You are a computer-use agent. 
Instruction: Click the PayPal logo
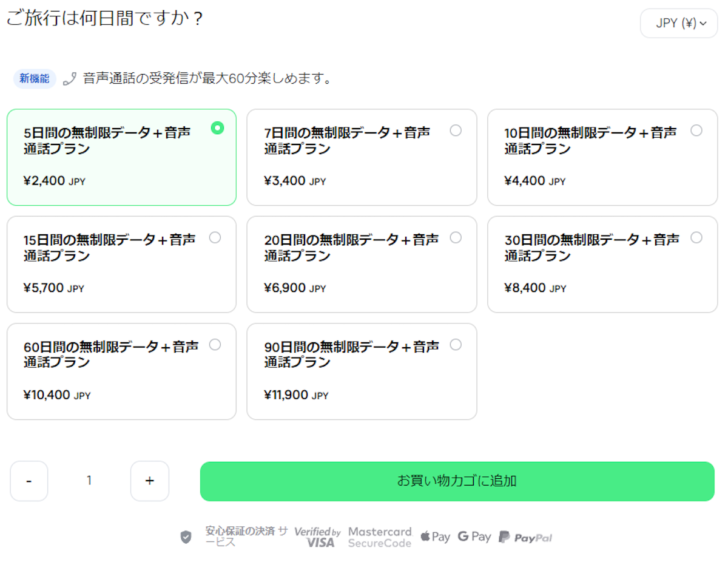tap(525, 537)
